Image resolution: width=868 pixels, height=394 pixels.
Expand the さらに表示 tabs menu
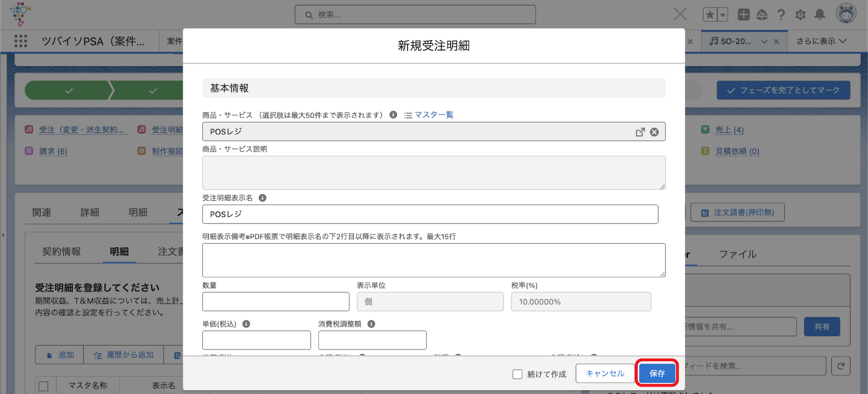[821, 41]
